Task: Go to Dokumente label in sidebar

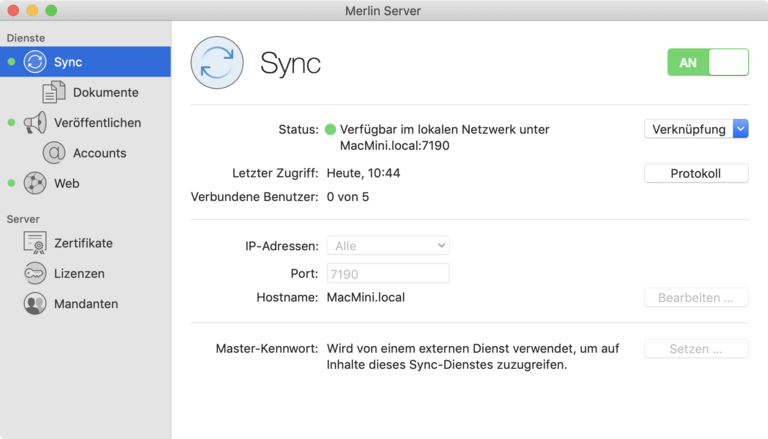Action: point(106,93)
